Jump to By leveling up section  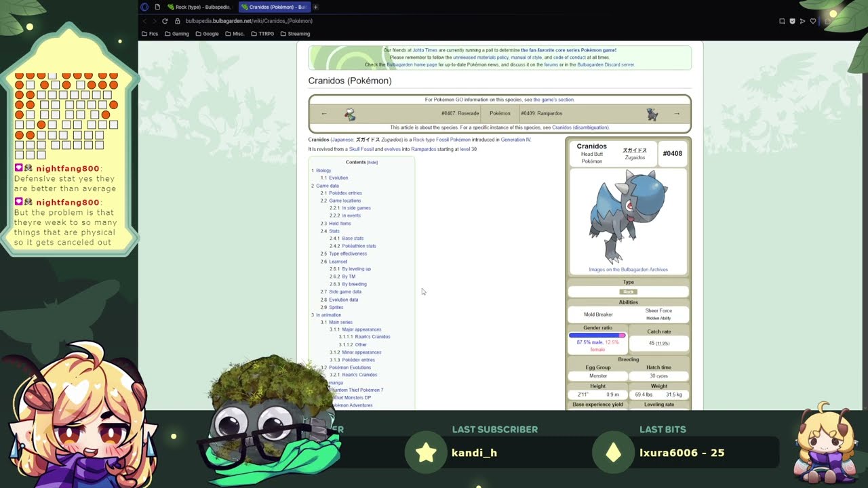357,269
